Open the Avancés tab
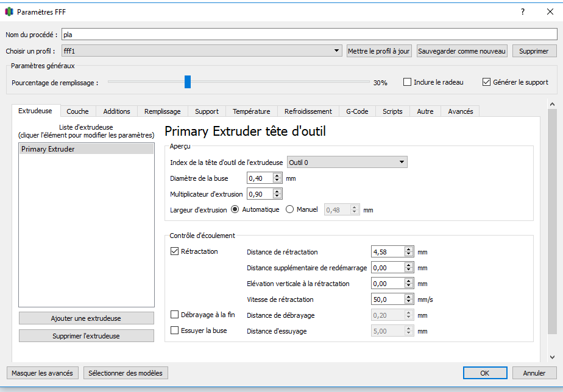The height and width of the screenshot is (392, 563). coord(460,111)
